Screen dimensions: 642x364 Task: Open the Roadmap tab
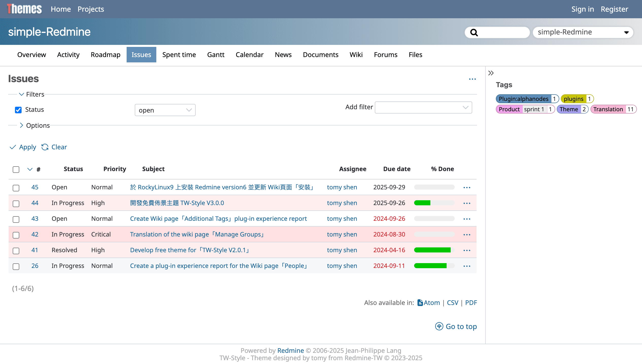105,55
